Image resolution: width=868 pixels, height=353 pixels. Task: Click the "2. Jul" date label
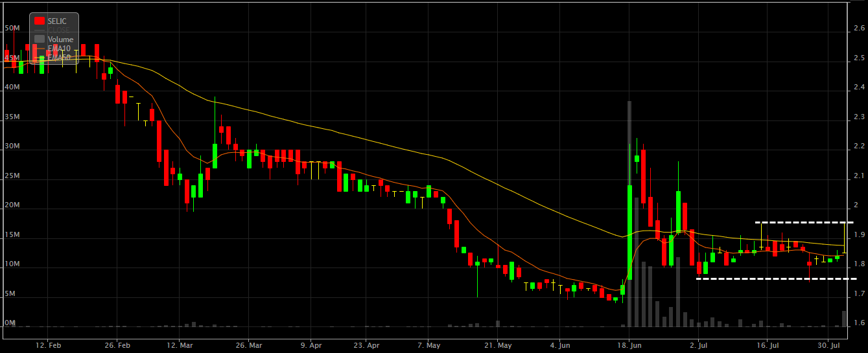pos(700,345)
